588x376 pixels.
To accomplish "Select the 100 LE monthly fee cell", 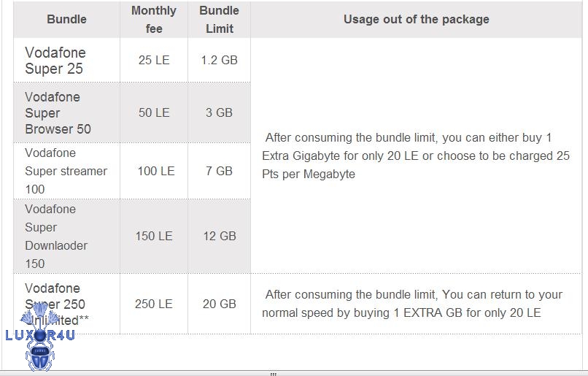I will coord(155,171).
